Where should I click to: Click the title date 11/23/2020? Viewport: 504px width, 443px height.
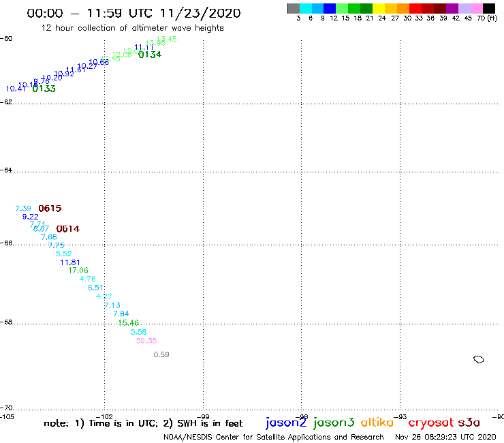pos(200,14)
